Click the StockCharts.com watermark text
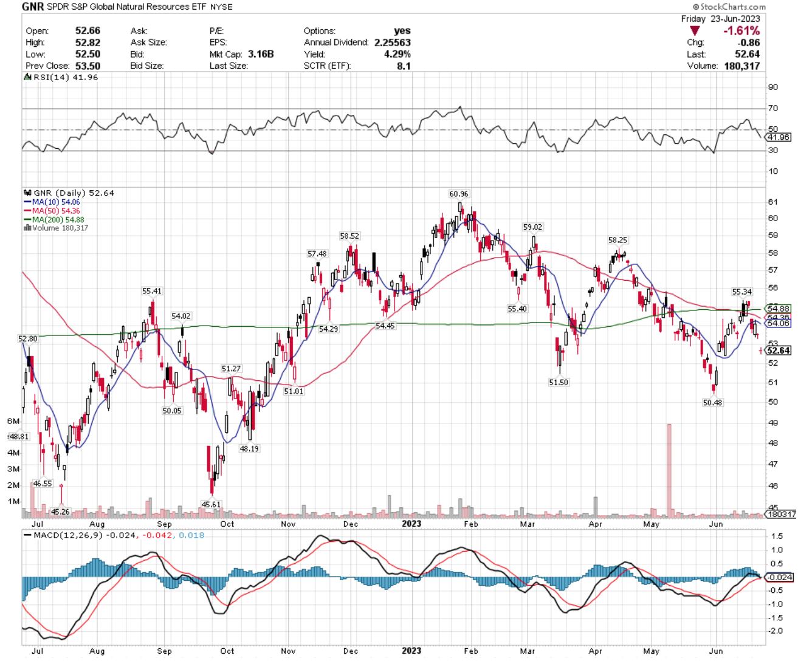812x661 pixels. (729, 7)
